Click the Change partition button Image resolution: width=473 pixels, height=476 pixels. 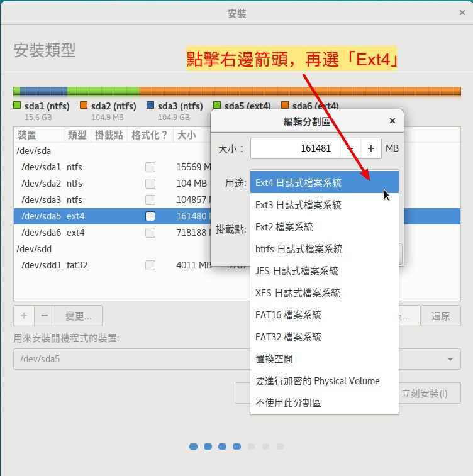point(79,316)
